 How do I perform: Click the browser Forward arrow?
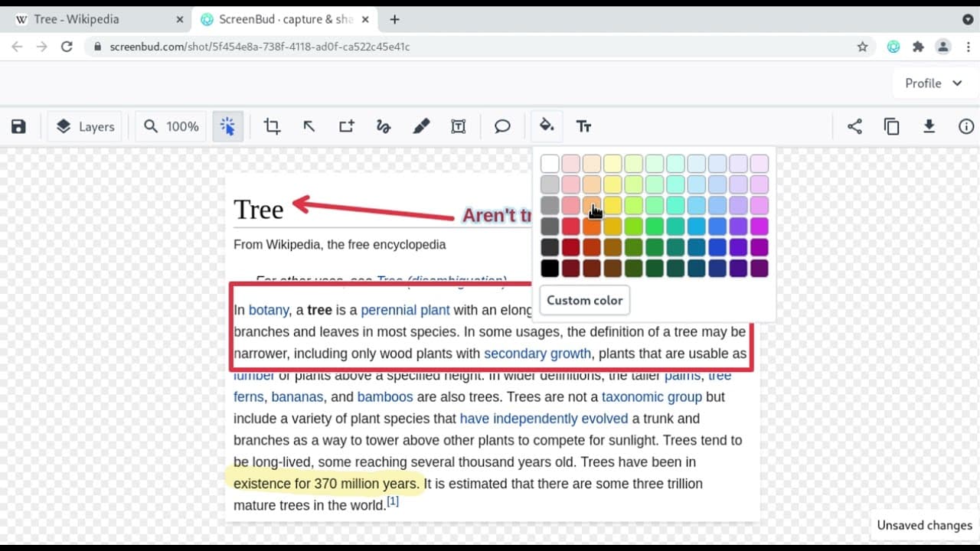42,47
